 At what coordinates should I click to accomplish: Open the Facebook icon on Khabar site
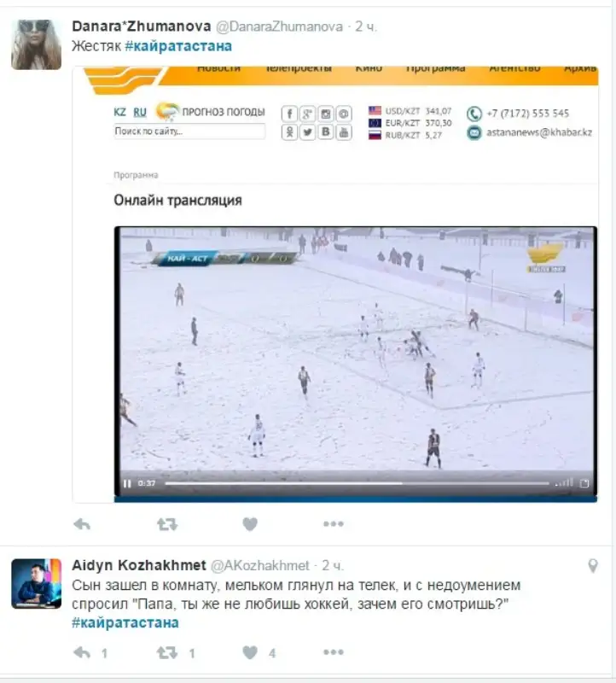(x=289, y=114)
